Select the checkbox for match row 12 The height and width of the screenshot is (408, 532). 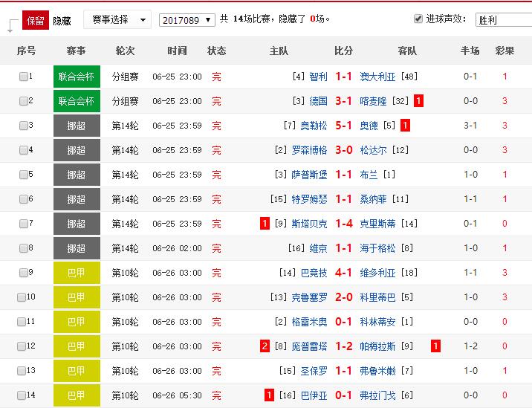pyautogui.click(x=22, y=346)
